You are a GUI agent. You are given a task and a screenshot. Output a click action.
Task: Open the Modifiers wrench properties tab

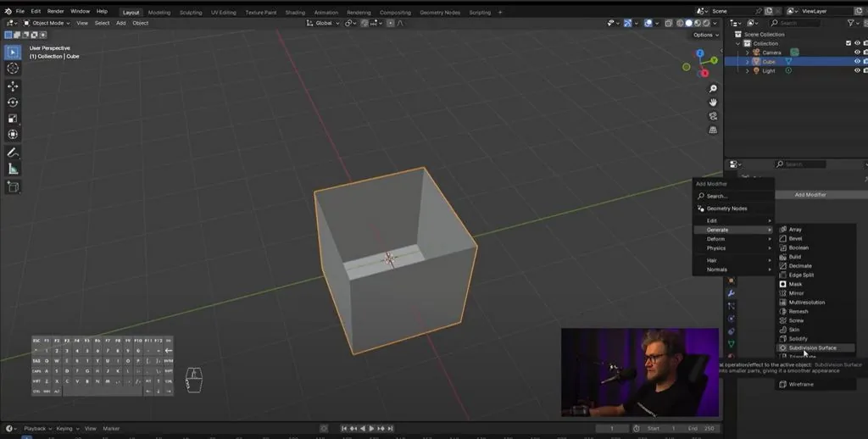[732, 293]
